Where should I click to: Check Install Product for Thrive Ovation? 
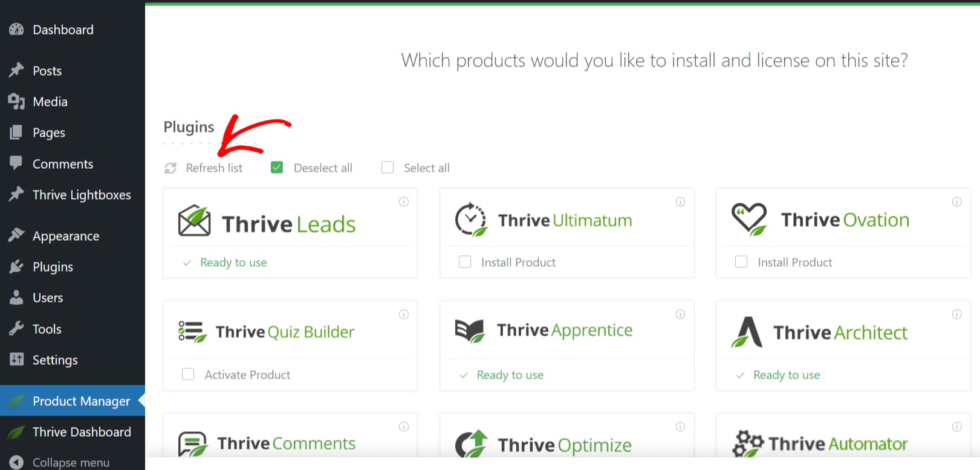[x=741, y=262]
